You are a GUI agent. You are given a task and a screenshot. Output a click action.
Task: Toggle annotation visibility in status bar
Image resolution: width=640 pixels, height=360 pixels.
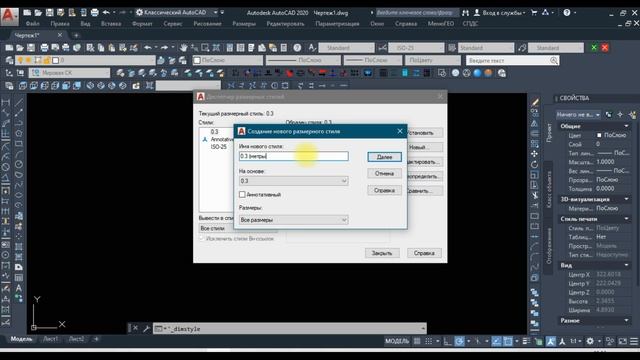pyautogui.click(x=551, y=341)
